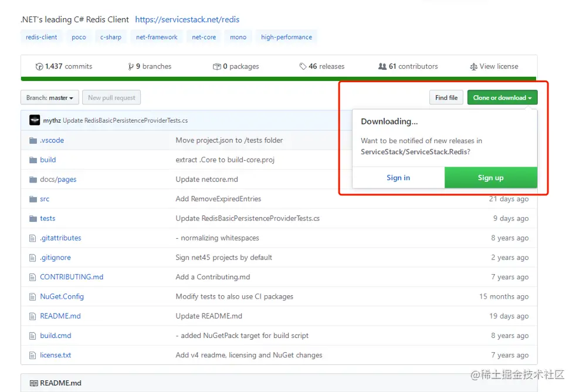Open the .gitattributes file link
Screen dimensions: 576x392
[60, 238]
